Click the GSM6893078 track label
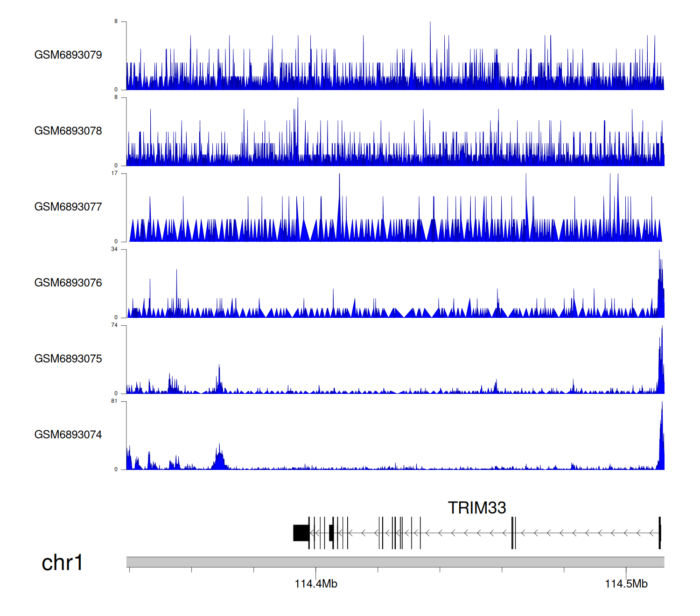The image size is (700, 616). (x=68, y=131)
